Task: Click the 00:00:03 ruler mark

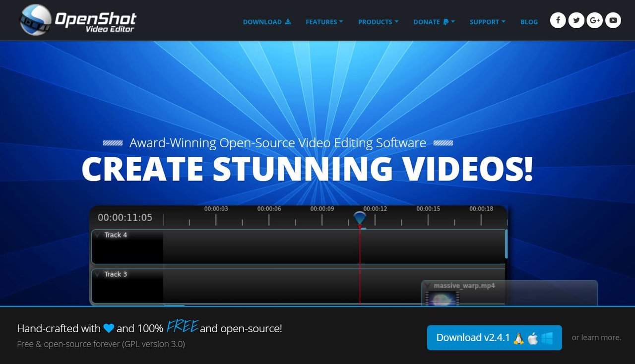Action: (x=216, y=209)
